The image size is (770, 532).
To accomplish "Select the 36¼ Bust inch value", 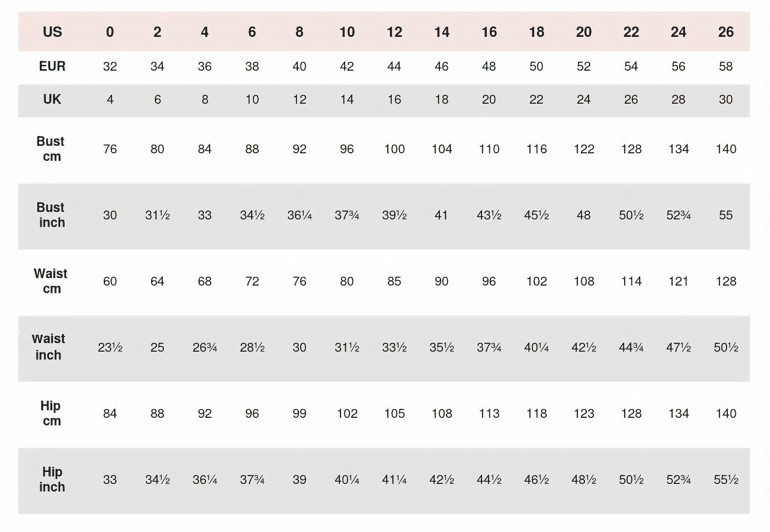I will 299,215.
